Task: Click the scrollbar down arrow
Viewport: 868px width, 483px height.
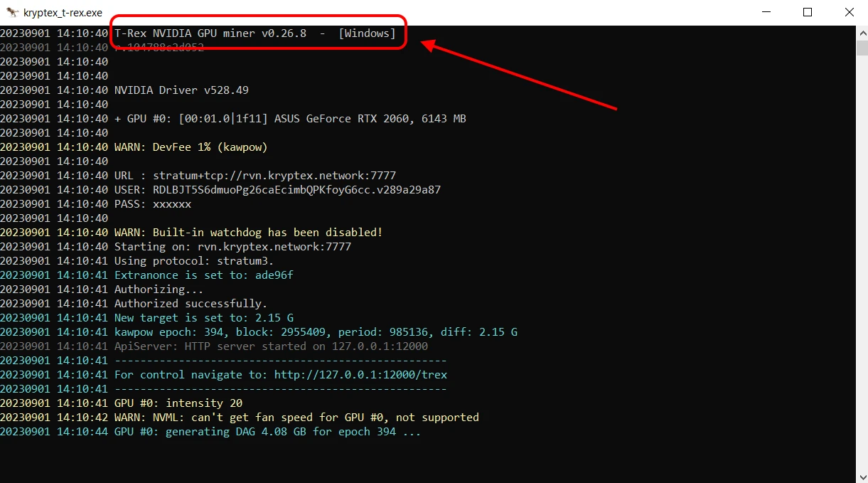Action: (862, 475)
